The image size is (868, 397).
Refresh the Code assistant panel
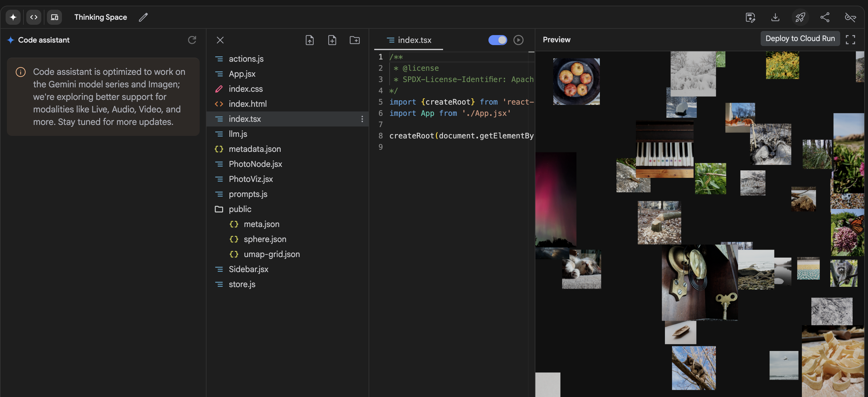(x=192, y=40)
